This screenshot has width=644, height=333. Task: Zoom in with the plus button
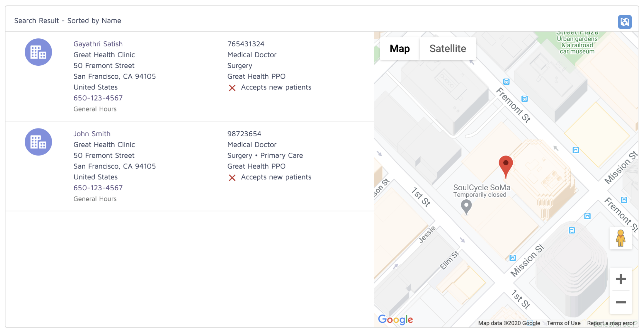click(621, 279)
